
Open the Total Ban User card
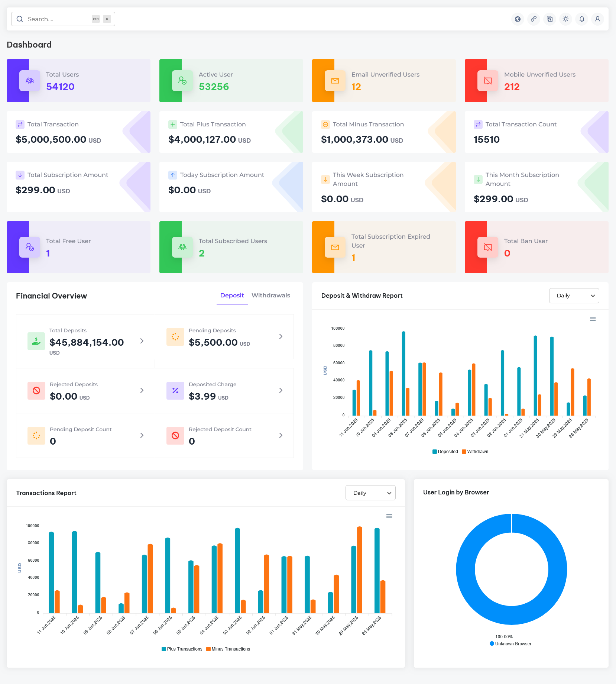tap(536, 247)
